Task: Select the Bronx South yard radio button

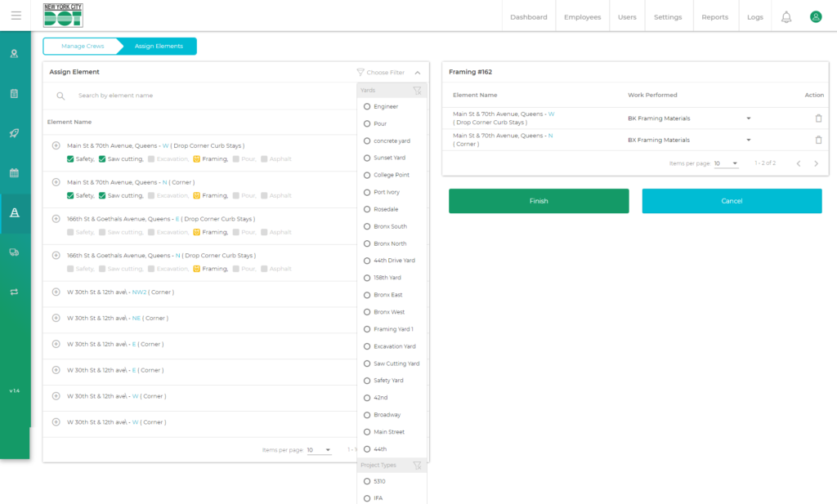Action: pyautogui.click(x=367, y=226)
